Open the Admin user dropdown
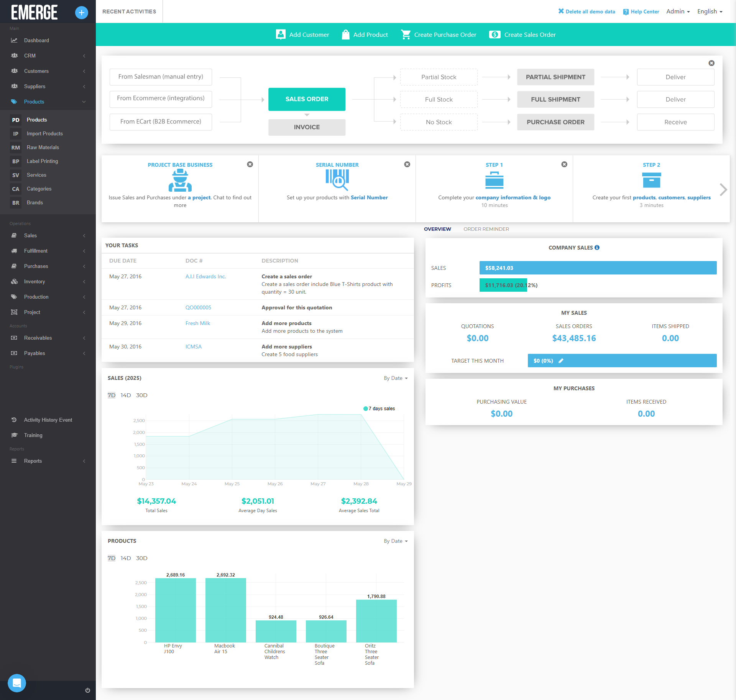Screen dimensions: 736x700 click(678, 12)
